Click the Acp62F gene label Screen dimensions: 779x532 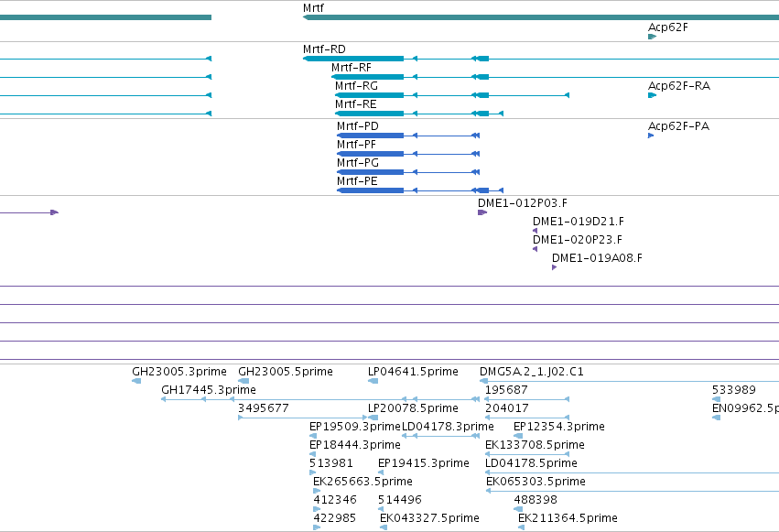tap(667, 27)
